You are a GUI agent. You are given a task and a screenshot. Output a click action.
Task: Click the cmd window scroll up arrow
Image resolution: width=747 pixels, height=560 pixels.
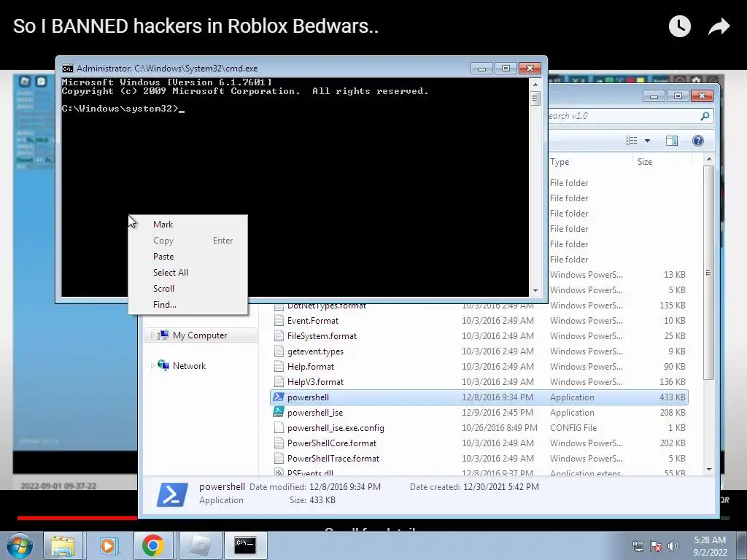535,85
